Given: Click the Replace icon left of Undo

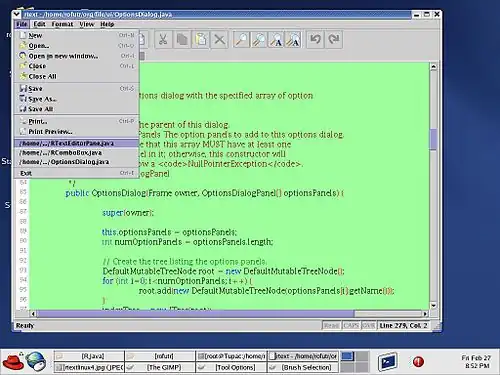Looking at the screenshot, I should pyautogui.click(x=294, y=40).
